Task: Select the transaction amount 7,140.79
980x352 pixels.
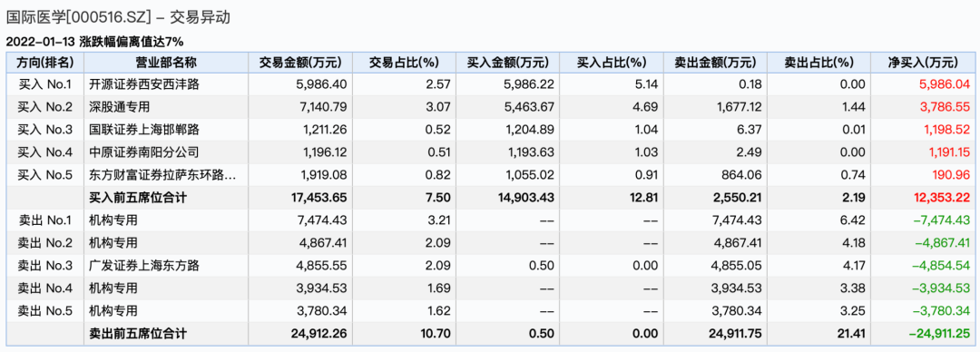Action: point(324,108)
